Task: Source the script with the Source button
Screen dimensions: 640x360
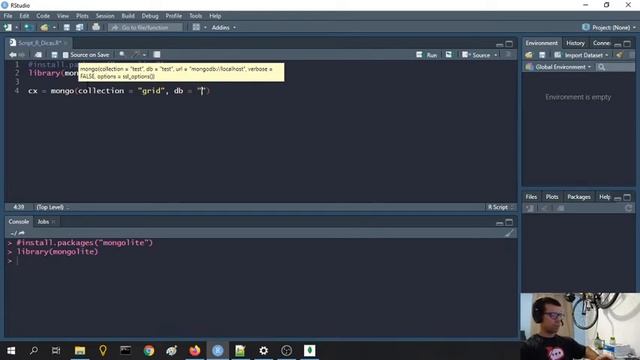Action: click(476, 55)
